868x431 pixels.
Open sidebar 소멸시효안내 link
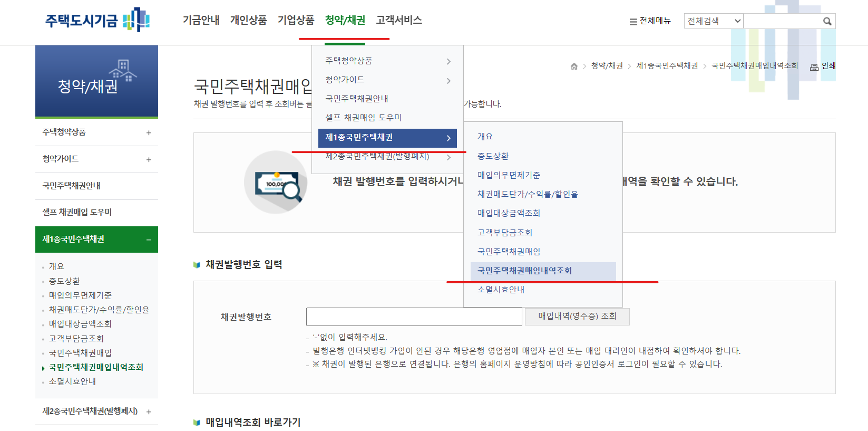pos(72,381)
